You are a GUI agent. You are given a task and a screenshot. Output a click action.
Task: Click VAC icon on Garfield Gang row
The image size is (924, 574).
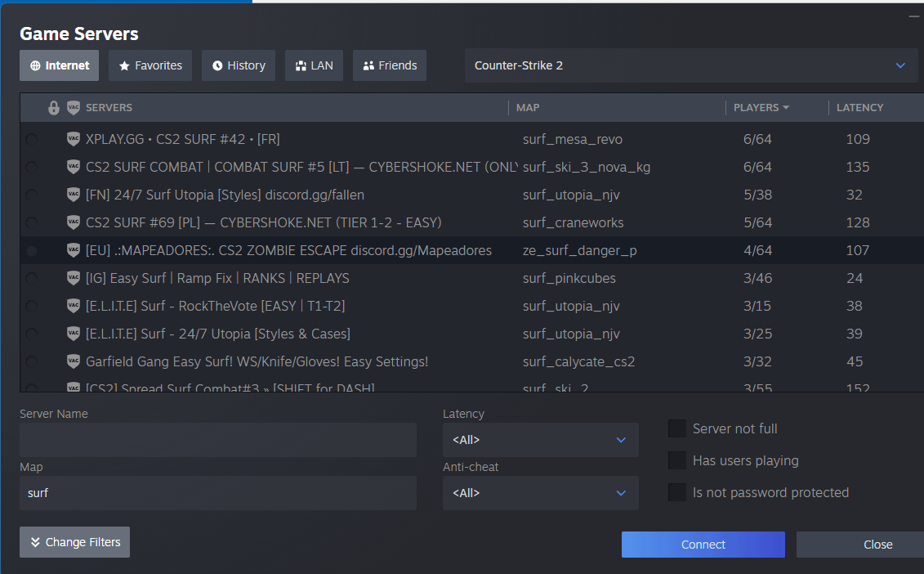(x=73, y=361)
